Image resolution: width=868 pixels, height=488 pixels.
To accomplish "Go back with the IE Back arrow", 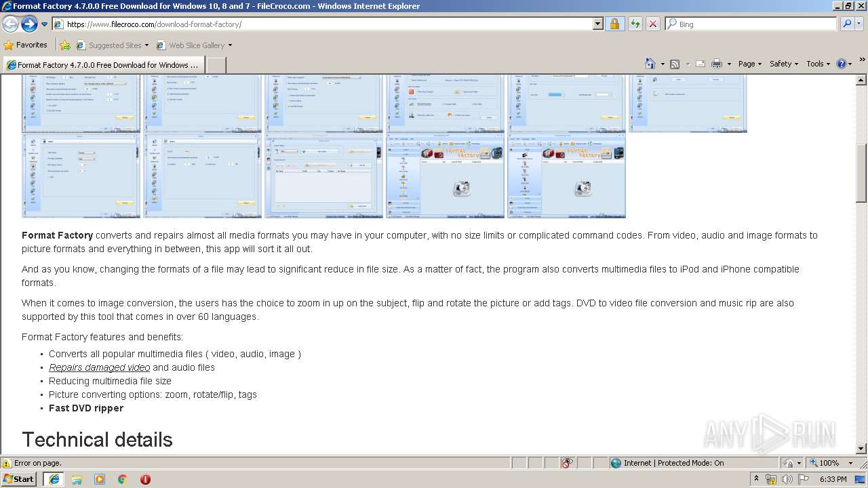I will [x=11, y=24].
